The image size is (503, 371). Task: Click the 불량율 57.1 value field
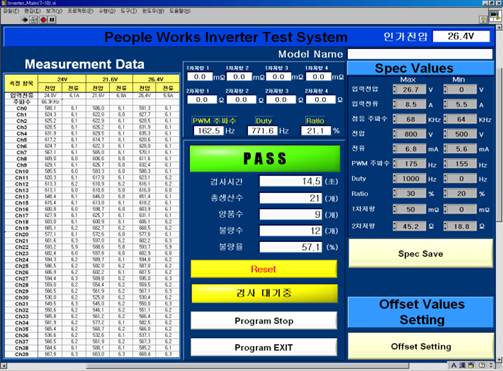click(291, 247)
